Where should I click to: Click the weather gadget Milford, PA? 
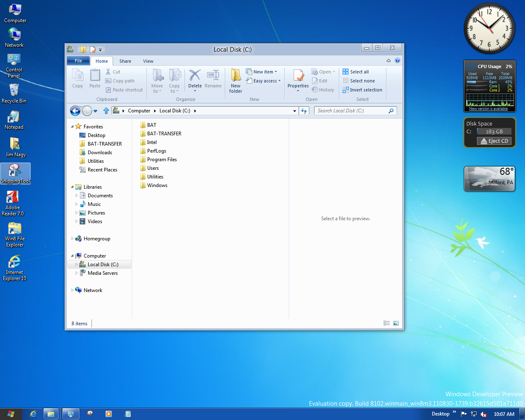click(489, 178)
